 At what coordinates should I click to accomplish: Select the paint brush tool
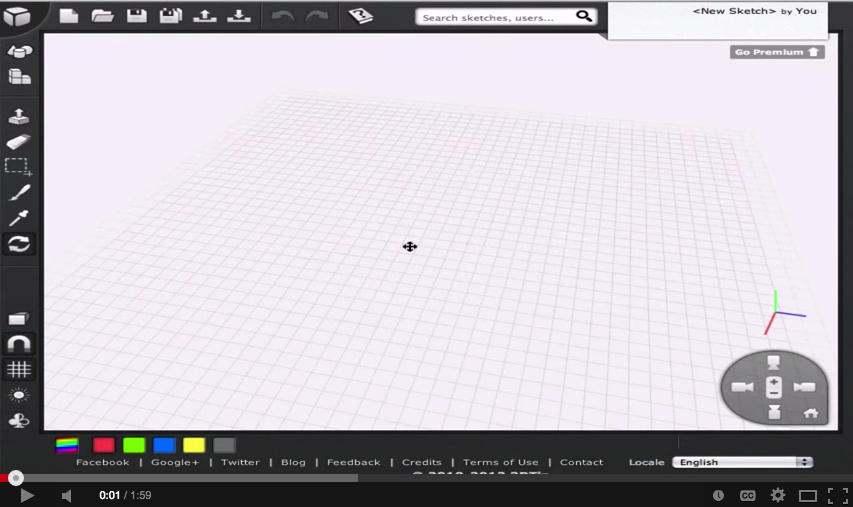pyautogui.click(x=20, y=193)
